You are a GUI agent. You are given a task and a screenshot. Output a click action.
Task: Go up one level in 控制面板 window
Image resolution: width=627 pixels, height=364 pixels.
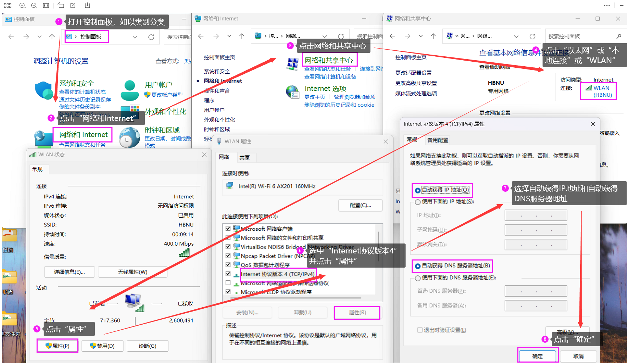[x=52, y=37]
